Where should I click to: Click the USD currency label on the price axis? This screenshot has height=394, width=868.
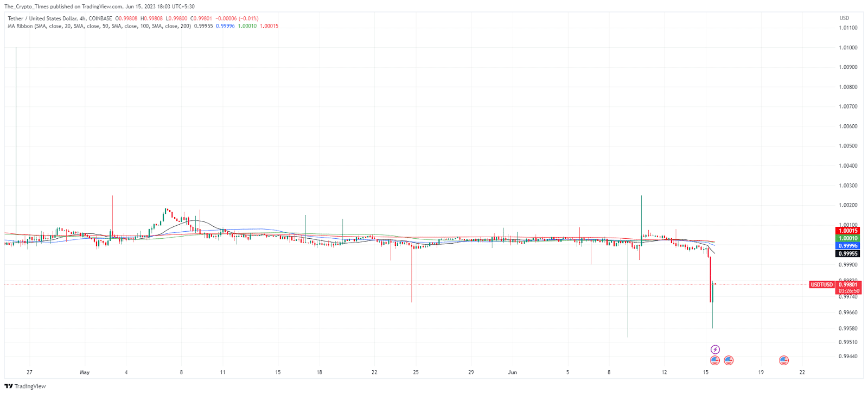844,18
